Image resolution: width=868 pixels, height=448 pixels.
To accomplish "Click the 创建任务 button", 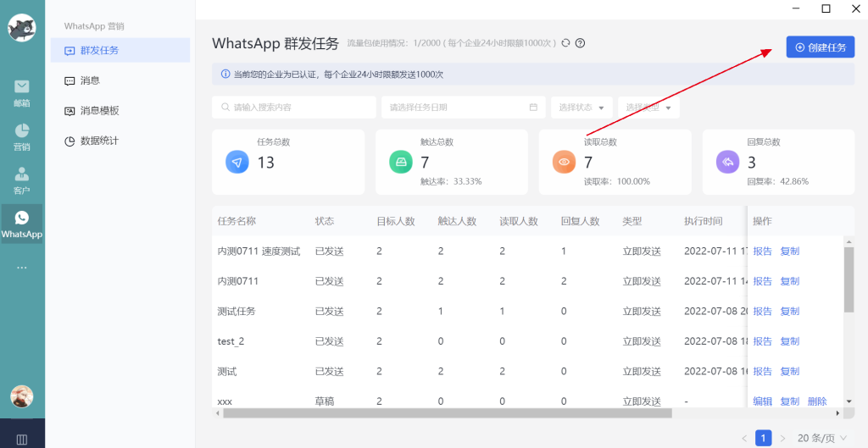I will tap(820, 47).
